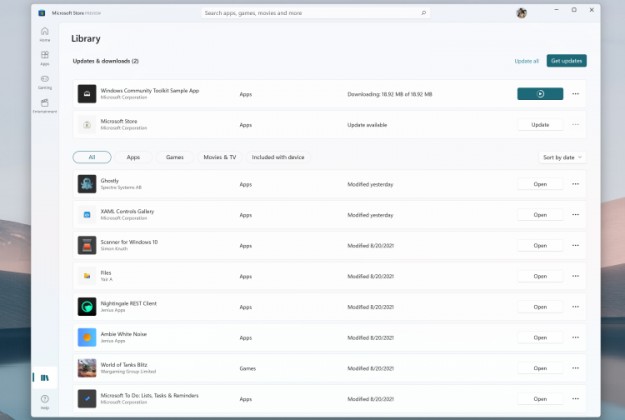Click the search magnifier icon

pos(424,13)
